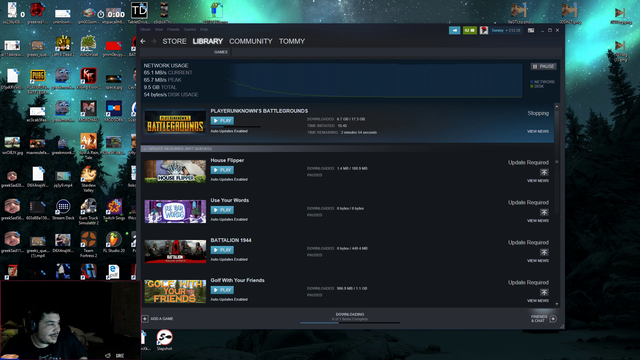Open the COMMUNITY tab
Image resolution: width=640 pixels, height=360 pixels.
click(251, 41)
